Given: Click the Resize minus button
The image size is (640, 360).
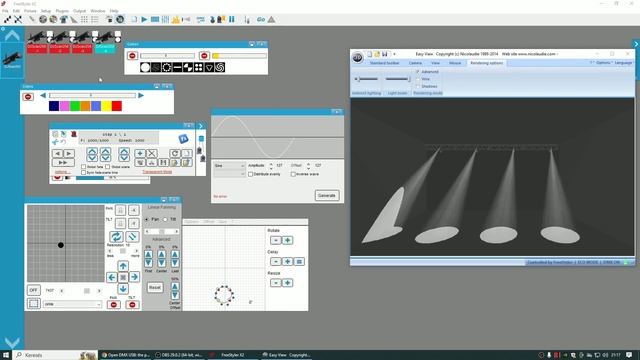Looking at the screenshot, I should pos(276,283).
